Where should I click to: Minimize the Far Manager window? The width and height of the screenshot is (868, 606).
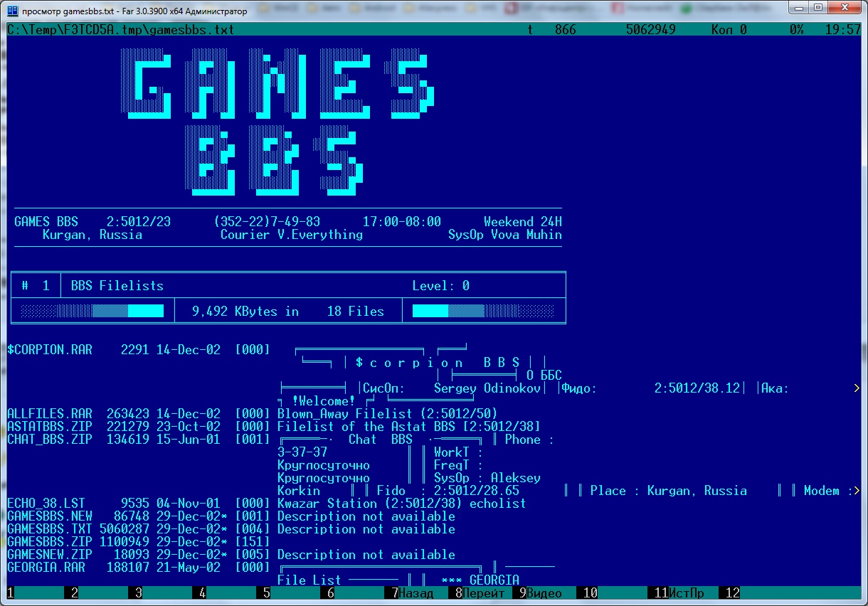tap(798, 9)
